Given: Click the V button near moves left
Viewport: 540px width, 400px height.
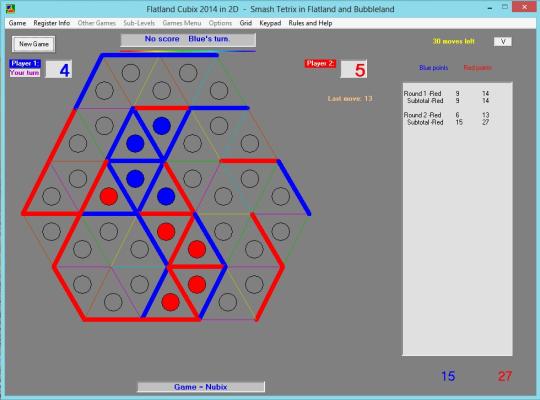Looking at the screenshot, I should tap(503, 42).
